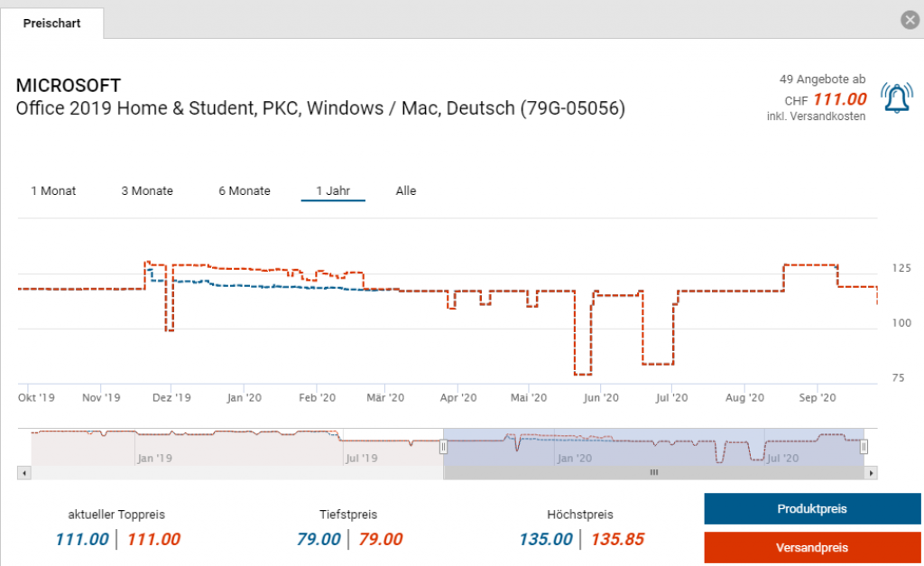This screenshot has height=566, width=924.
Task: Show Alle price history
Action: 406,191
